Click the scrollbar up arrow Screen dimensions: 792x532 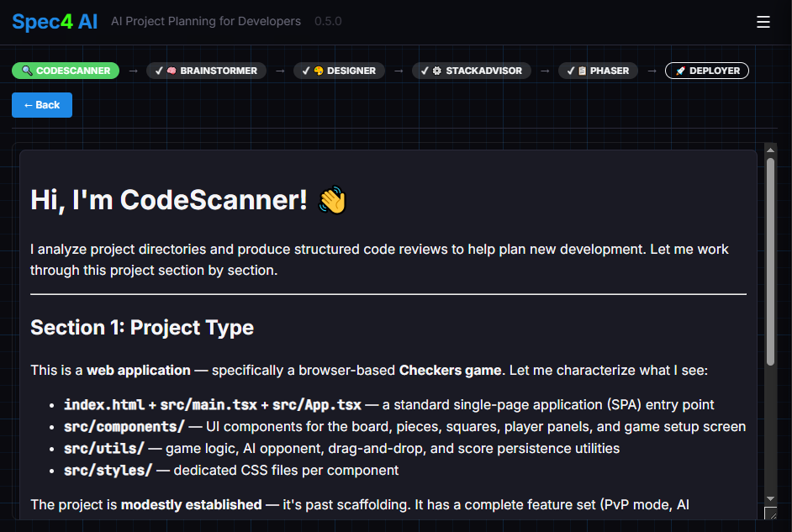click(x=770, y=150)
